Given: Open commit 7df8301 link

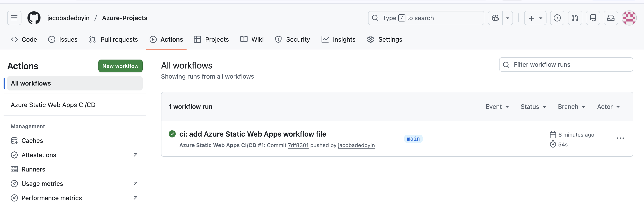Looking at the screenshot, I should pos(298,145).
